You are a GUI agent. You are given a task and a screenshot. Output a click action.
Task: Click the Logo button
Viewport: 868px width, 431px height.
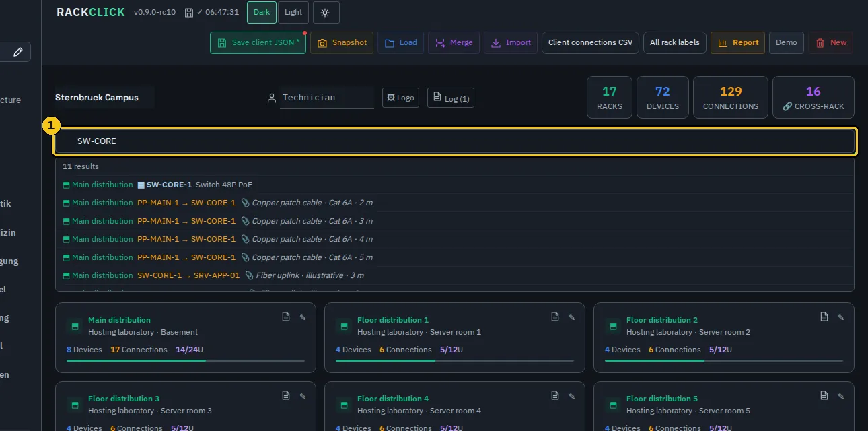click(400, 98)
